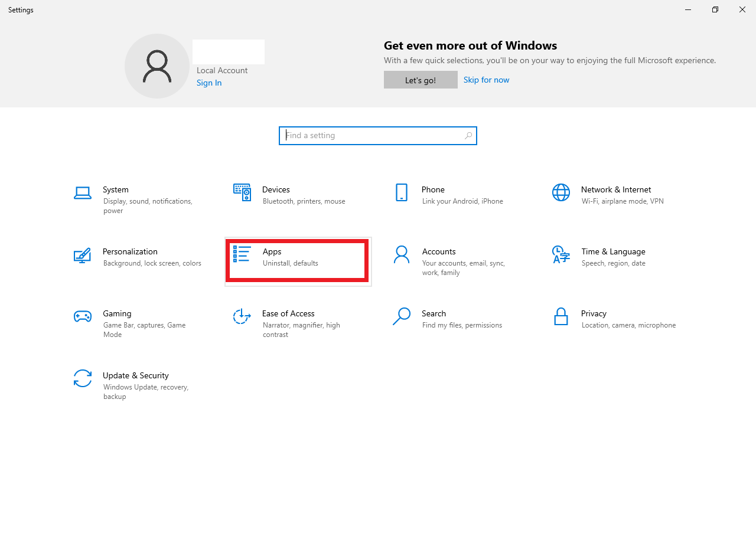Select the Personalization paintbrush icon
The width and height of the screenshot is (756, 540).
83,255
